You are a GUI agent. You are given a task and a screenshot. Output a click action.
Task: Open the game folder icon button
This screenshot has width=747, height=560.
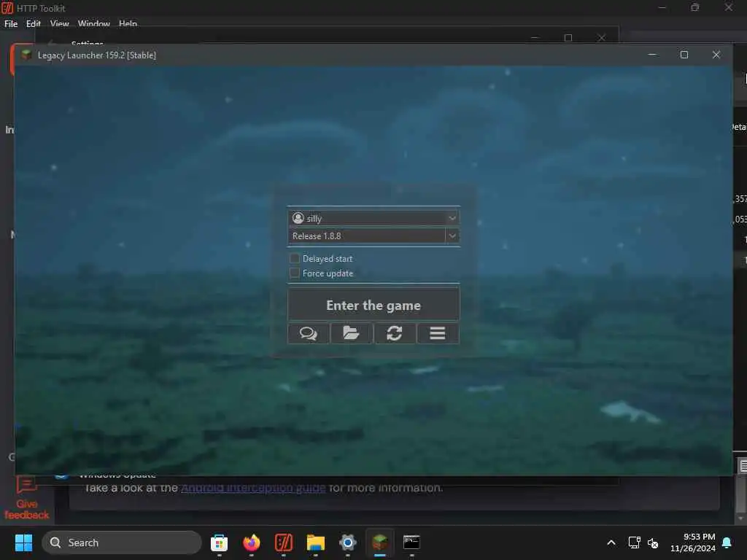(351, 333)
